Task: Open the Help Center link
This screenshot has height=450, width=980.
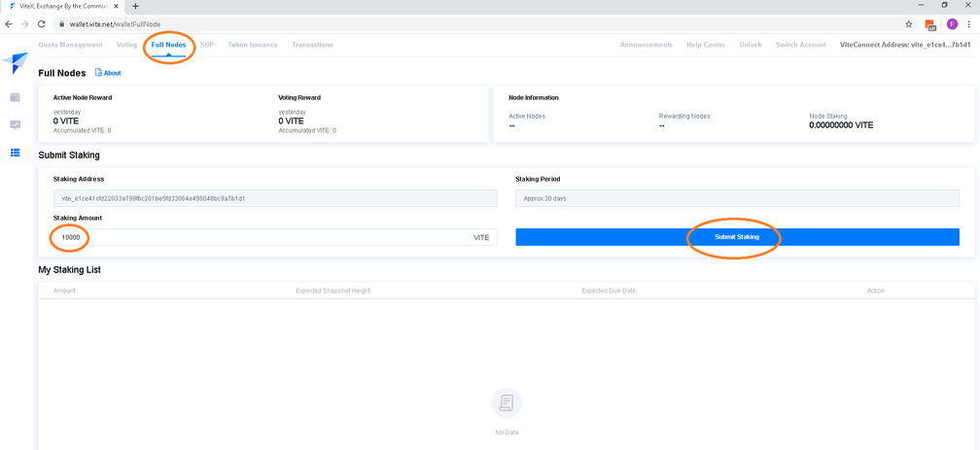Action: [x=706, y=45]
